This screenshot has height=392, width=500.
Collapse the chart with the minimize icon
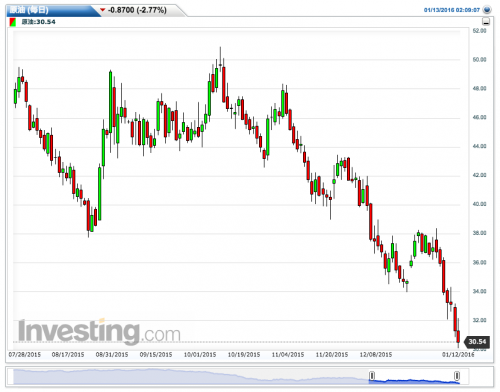486,22
